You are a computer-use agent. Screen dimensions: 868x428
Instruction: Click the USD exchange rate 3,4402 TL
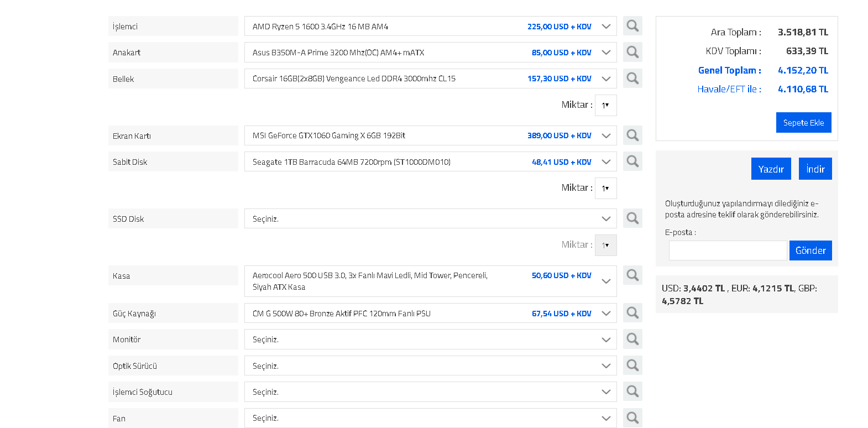click(704, 288)
